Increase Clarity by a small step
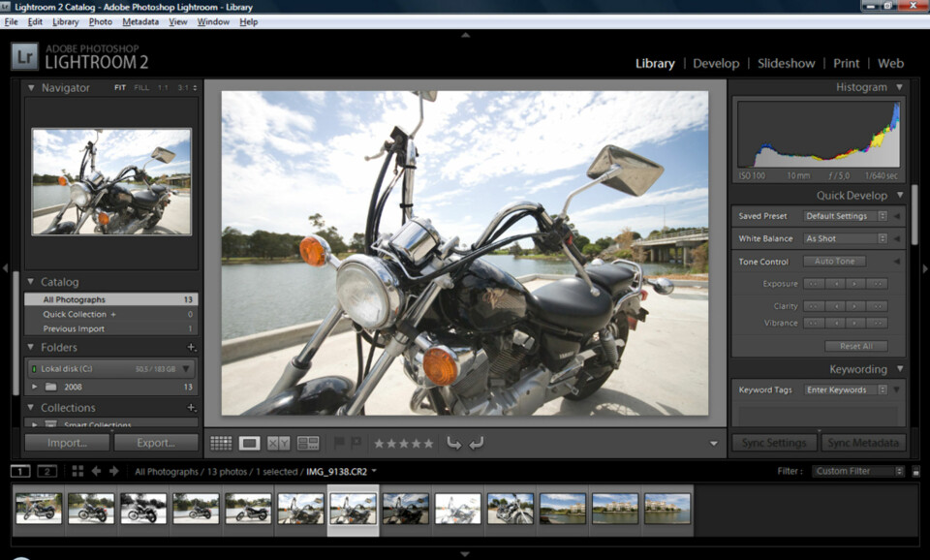Viewport: 930px width, 560px height. [x=854, y=306]
